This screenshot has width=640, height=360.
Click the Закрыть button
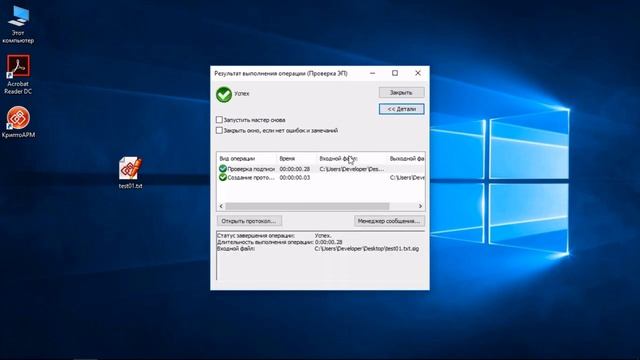402,93
